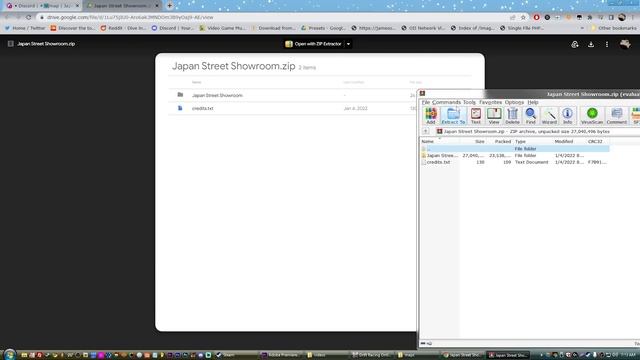Click Open with ZIP Extractor button
The height and width of the screenshot is (360, 640).
tap(314, 44)
